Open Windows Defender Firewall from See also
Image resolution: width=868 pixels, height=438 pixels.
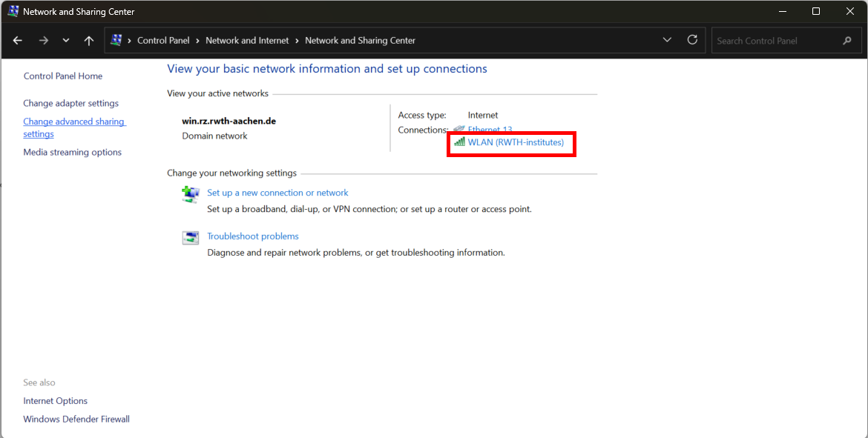76,419
